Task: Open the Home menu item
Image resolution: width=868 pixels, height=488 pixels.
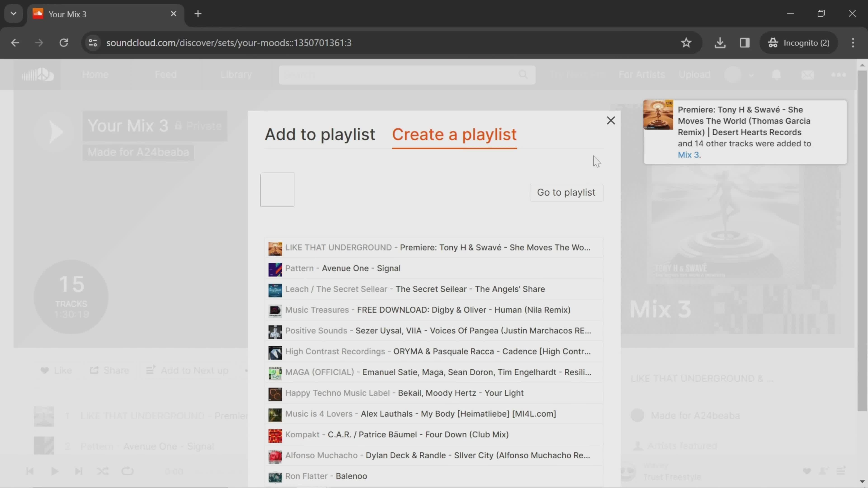Action: 95,74
